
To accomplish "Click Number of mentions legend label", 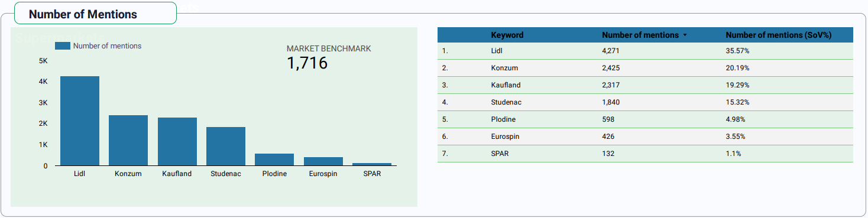I will [x=107, y=46].
